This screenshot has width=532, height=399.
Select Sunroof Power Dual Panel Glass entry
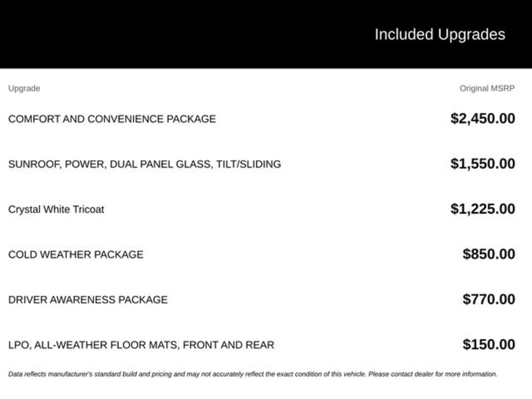[x=144, y=164]
